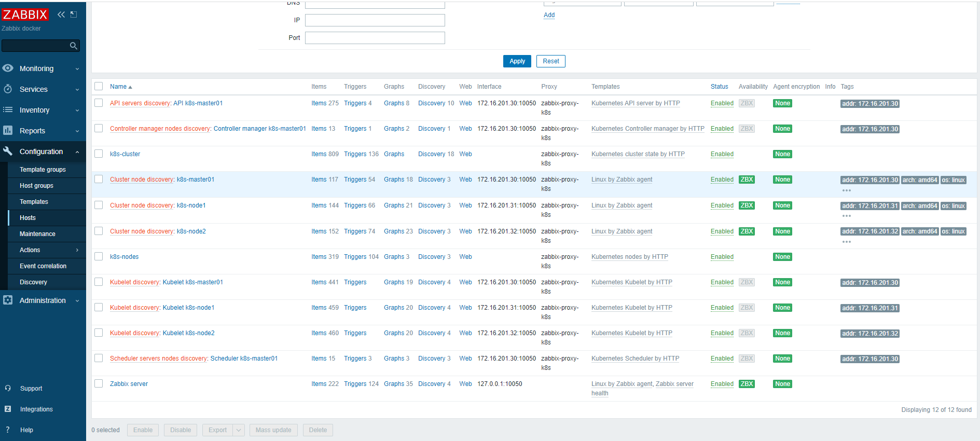Viewport: 980px width, 441px height.
Task: Click arch: amd64 tag on k8s-node2 row
Action: click(x=920, y=231)
